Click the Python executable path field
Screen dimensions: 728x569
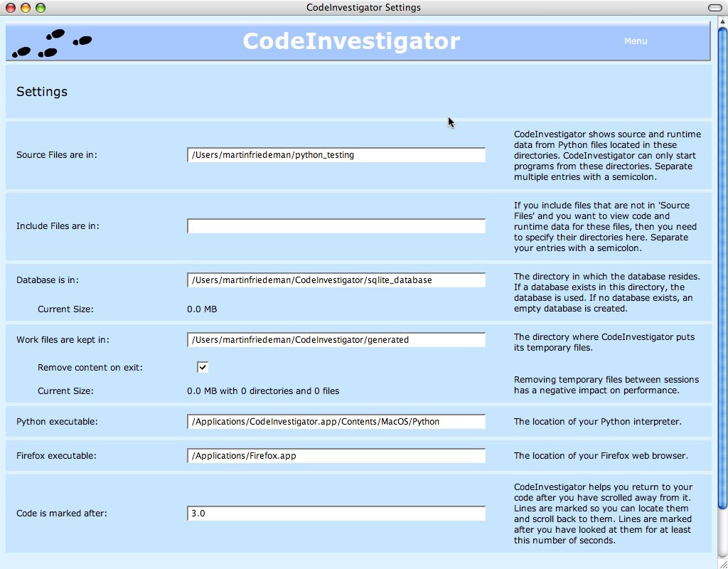pyautogui.click(x=336, y=422)
